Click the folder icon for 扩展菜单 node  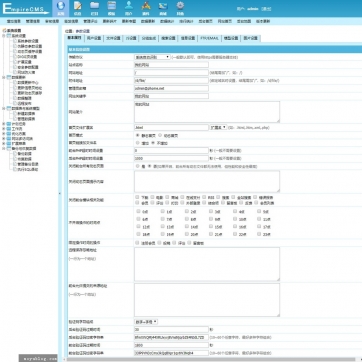tap(9, 144)
